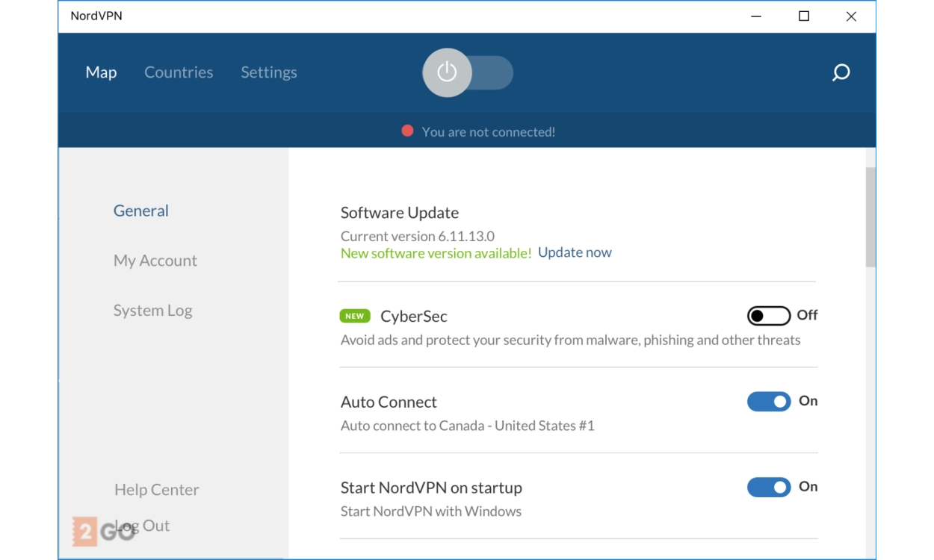Maximize the NordVPN window
Viewport: 934px width, 560px height.
tap(804, 16)
